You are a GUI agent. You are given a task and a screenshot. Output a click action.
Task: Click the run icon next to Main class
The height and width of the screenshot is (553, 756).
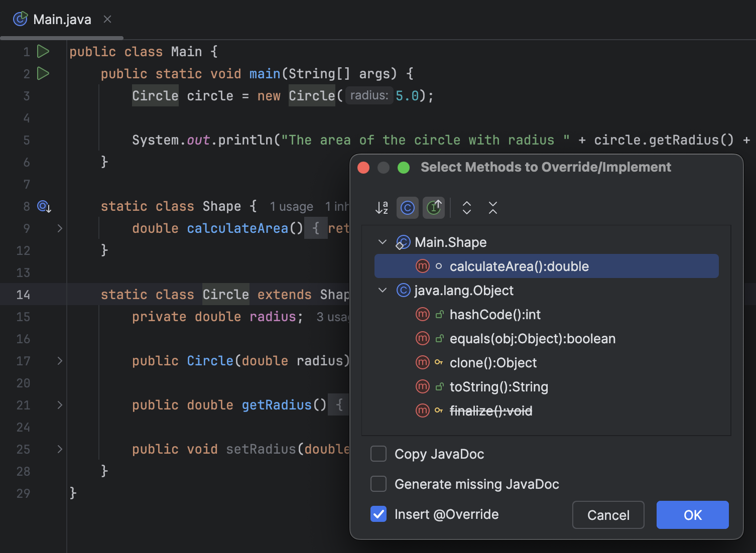coord(43,51)
